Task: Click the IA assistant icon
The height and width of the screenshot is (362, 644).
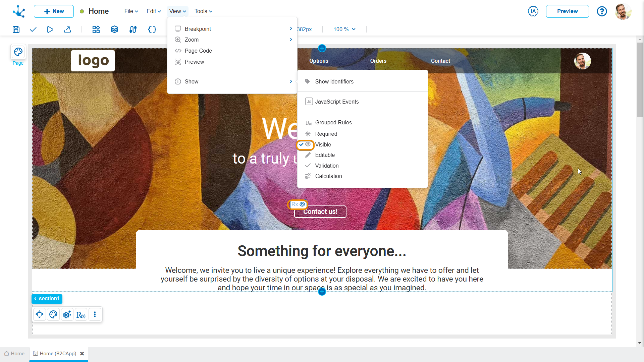Action: pos(533,11)
